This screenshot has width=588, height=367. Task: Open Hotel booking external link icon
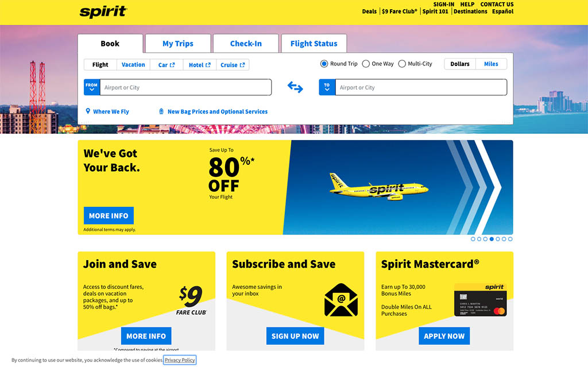coord(208,65)
